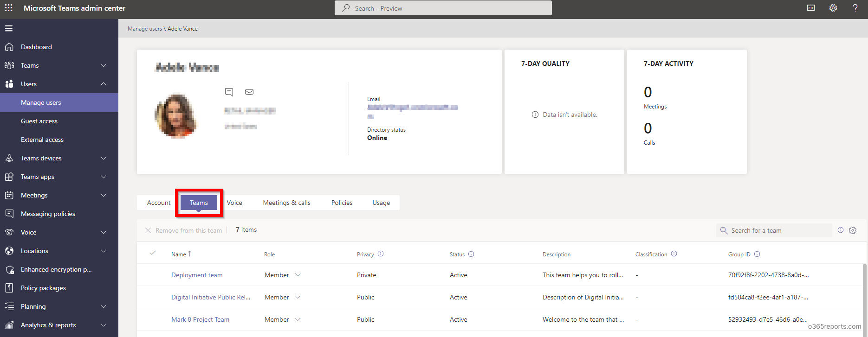Click the Dashboard home icon
868x337 pixels.
pyautogui.click(x=9, y=47)
